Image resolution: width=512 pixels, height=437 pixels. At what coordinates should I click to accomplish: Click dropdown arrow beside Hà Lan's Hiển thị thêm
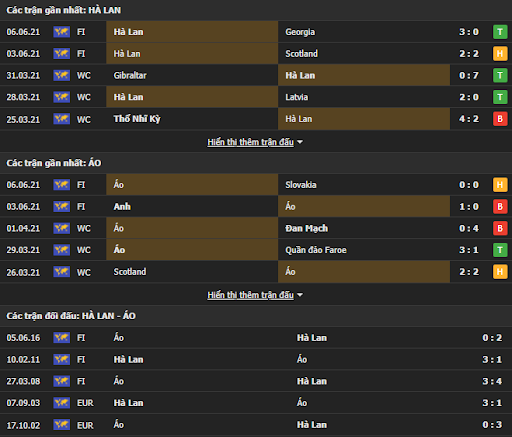pos(300,142)
